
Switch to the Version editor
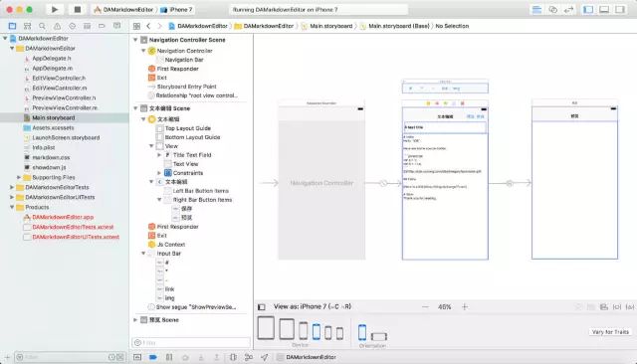point(568,9)
